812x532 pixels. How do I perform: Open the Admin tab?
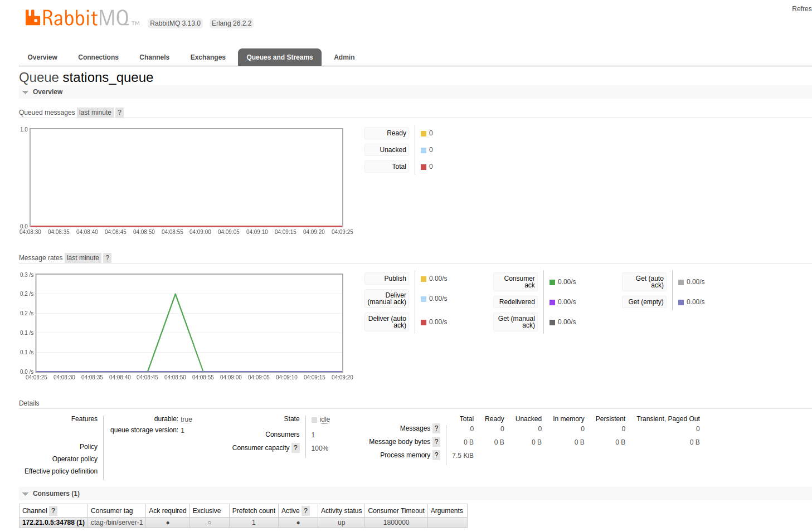344,57
